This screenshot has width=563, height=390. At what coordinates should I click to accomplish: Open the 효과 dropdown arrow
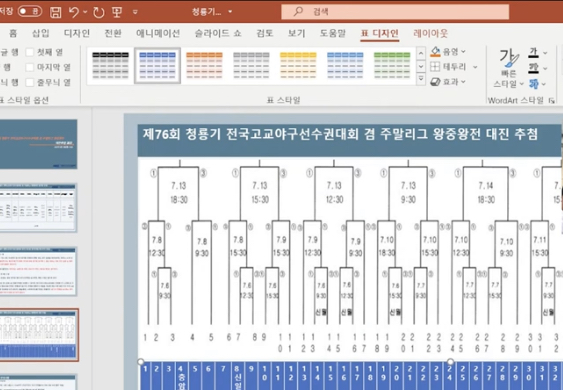463,82
